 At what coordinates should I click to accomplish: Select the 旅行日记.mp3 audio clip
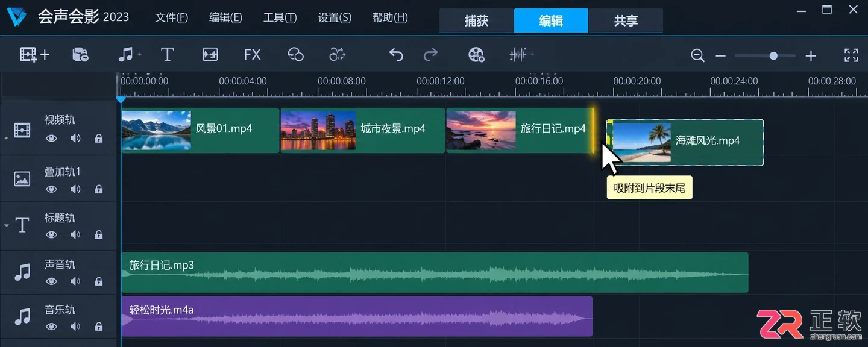435,272
